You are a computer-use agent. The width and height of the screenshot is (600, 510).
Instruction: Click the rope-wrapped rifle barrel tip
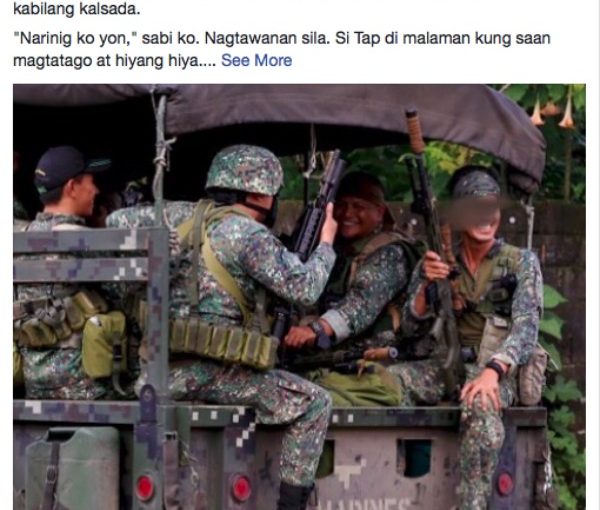415,130
